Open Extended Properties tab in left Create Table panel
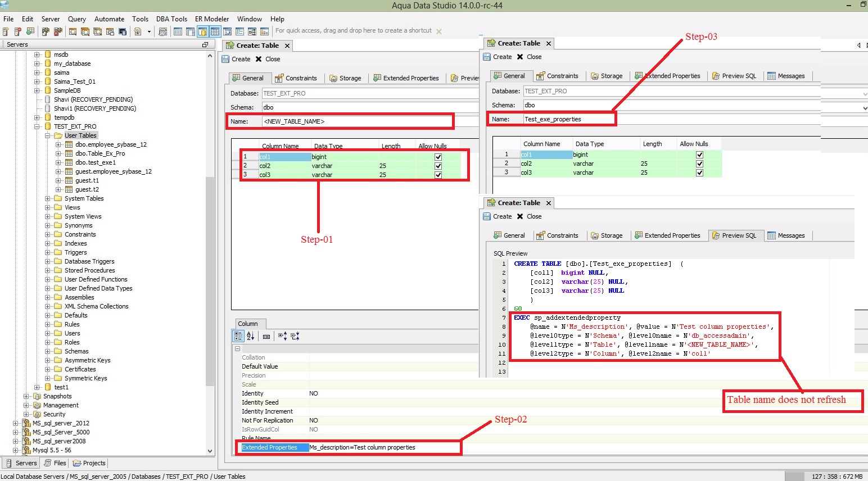The height and width of the screenshot is (481, 868). coord(406,78)
